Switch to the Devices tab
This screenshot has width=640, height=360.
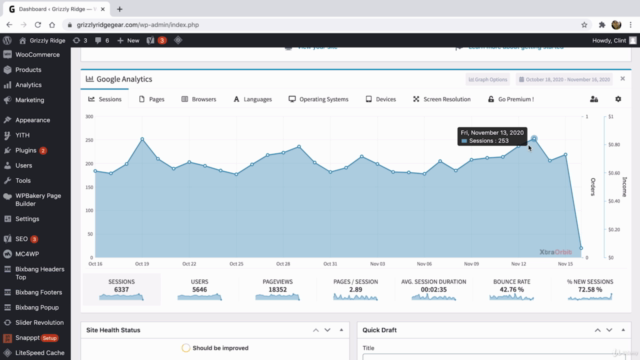click(381, 99)
